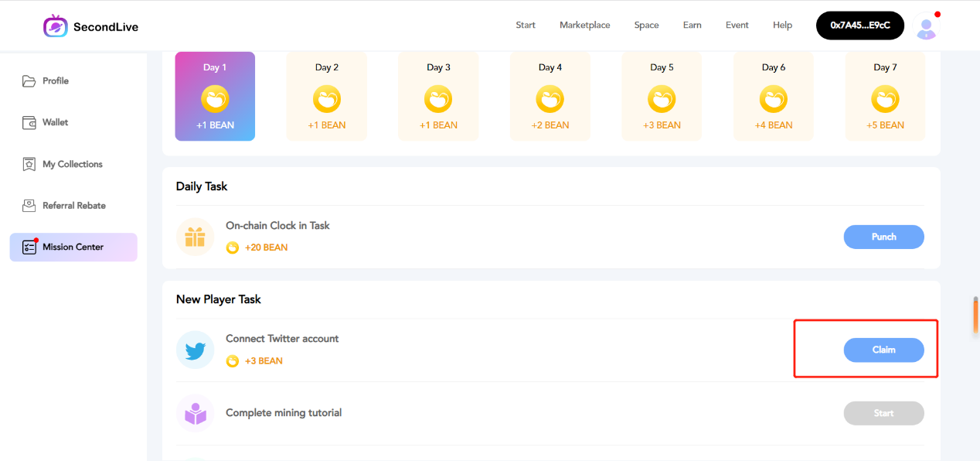Open Profile from the sidebar
The image size is (980, 461).
[56, 81]
